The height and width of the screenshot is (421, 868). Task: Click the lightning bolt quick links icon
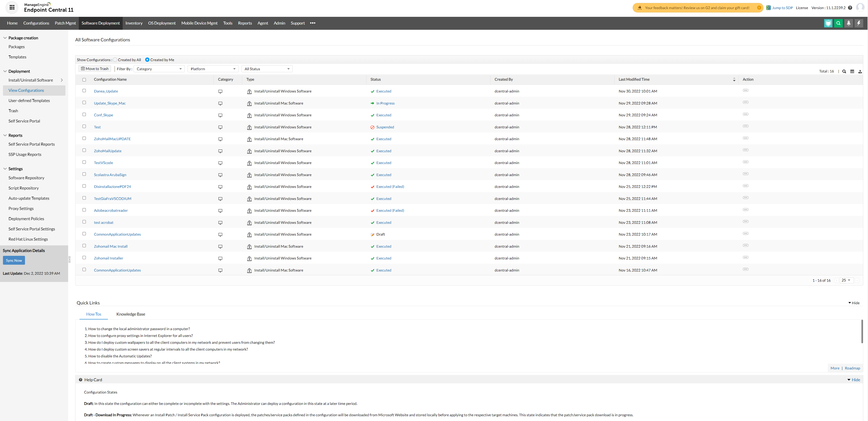point(858,23)
